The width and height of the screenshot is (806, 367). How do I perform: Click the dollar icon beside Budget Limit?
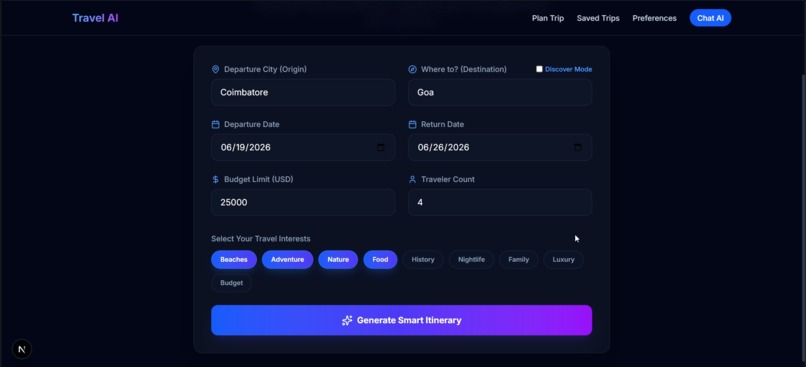point(215,179)
